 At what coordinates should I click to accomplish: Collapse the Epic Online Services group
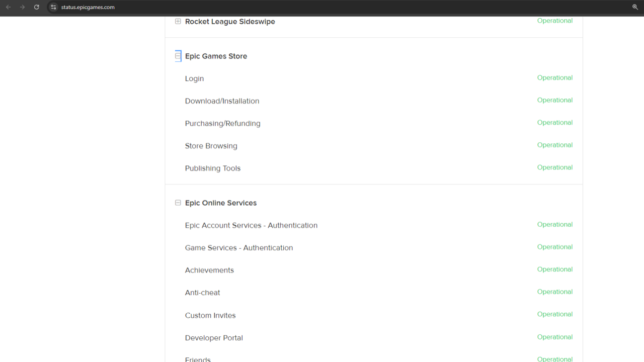(178, 203)
